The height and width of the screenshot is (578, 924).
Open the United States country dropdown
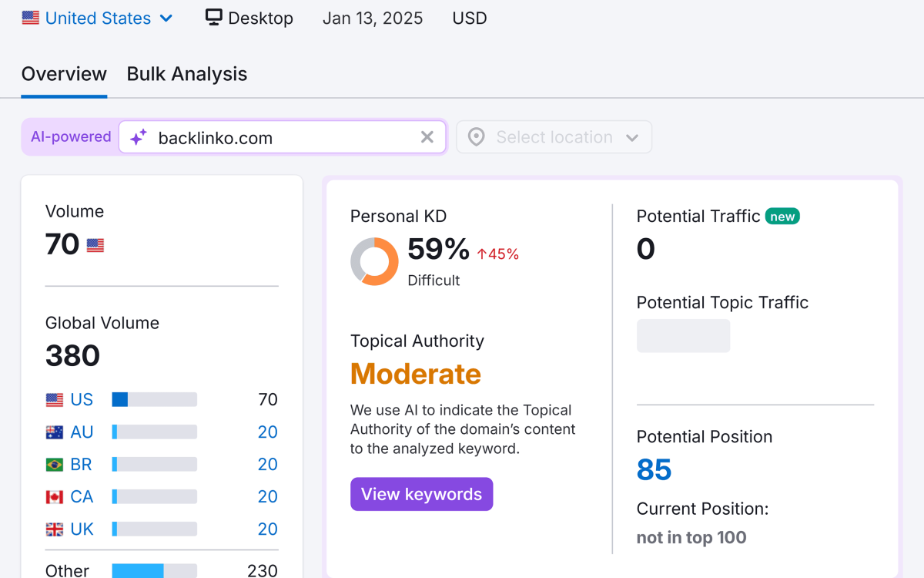click(97, 18)
